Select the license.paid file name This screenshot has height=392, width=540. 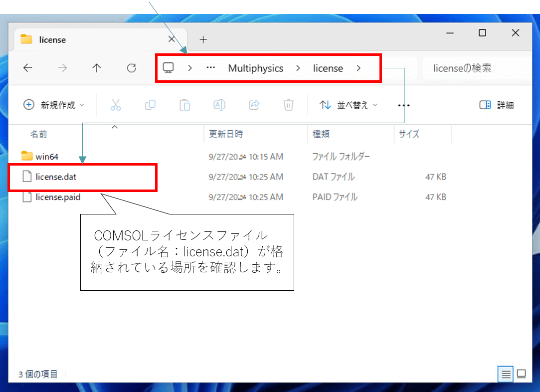(x=58, y=197)
